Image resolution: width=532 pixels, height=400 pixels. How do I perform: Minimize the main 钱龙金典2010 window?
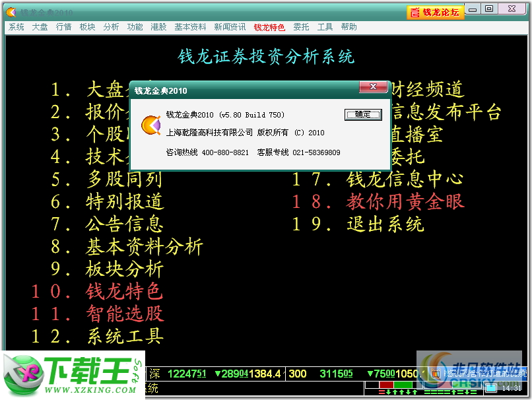tap(473, 9)
